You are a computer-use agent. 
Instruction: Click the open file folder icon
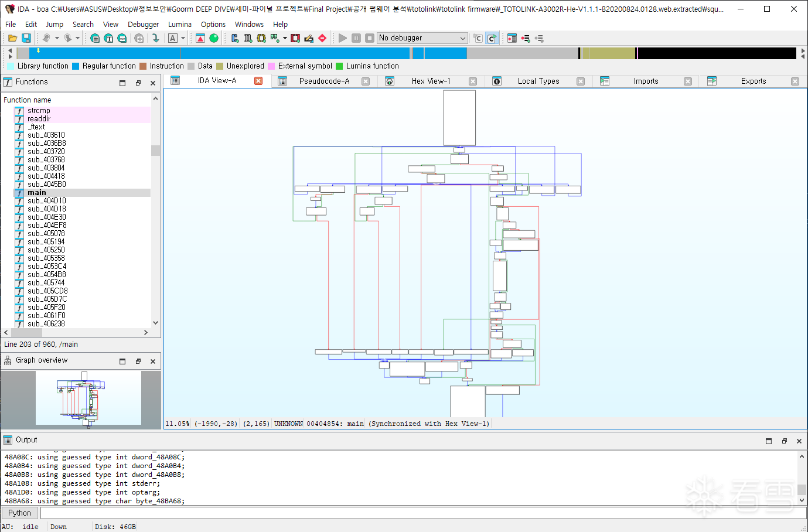tap(12, 38)
